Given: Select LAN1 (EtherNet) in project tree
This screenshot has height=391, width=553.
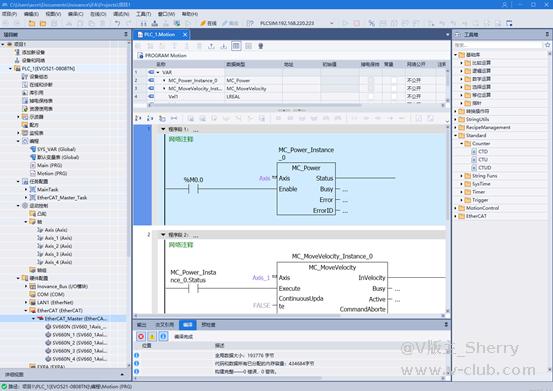Looking at the screenshot, I should click(x=55, y=303).
